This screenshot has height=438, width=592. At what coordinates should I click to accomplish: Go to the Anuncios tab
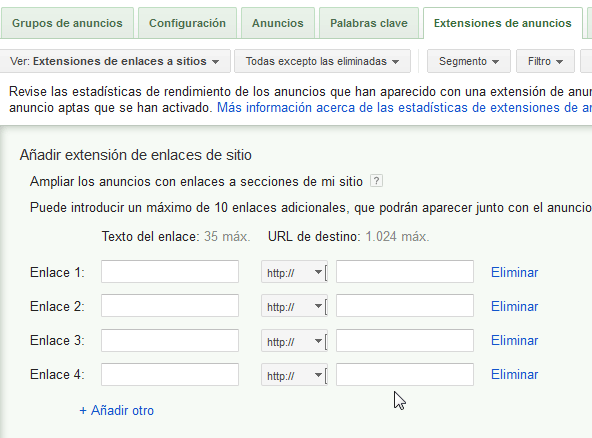278,23
